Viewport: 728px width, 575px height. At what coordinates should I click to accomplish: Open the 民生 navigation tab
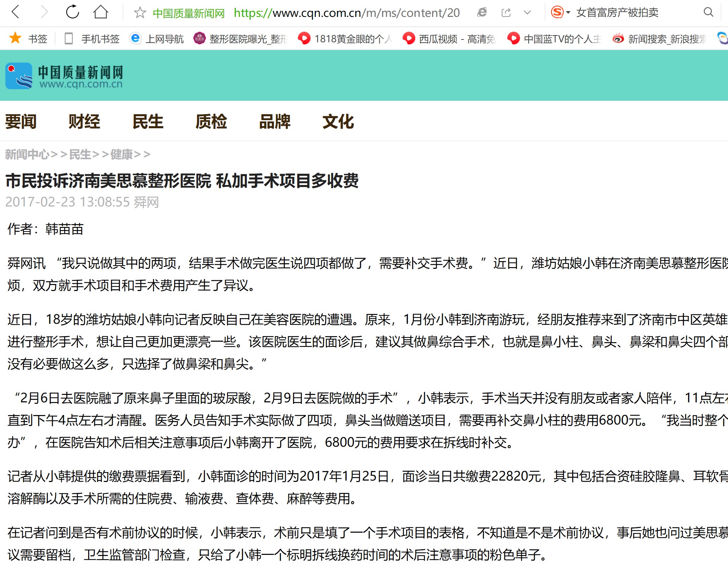pyautogui.click(x=148, y=122)
